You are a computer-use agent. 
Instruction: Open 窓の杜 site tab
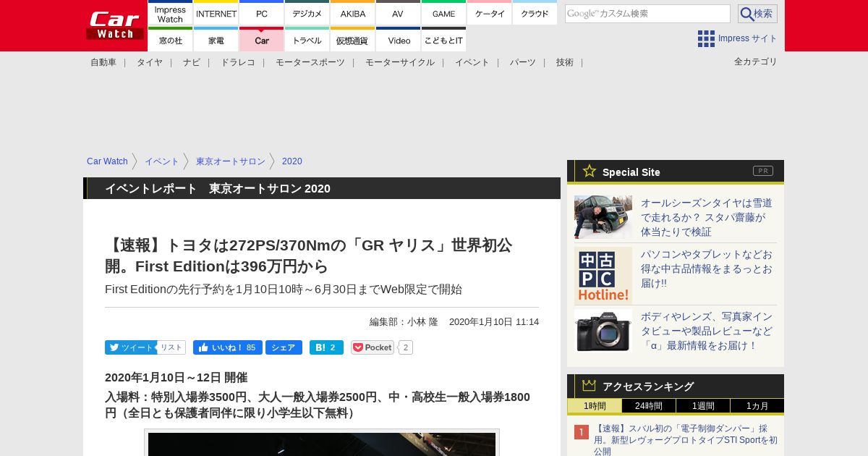pos(170,40)
